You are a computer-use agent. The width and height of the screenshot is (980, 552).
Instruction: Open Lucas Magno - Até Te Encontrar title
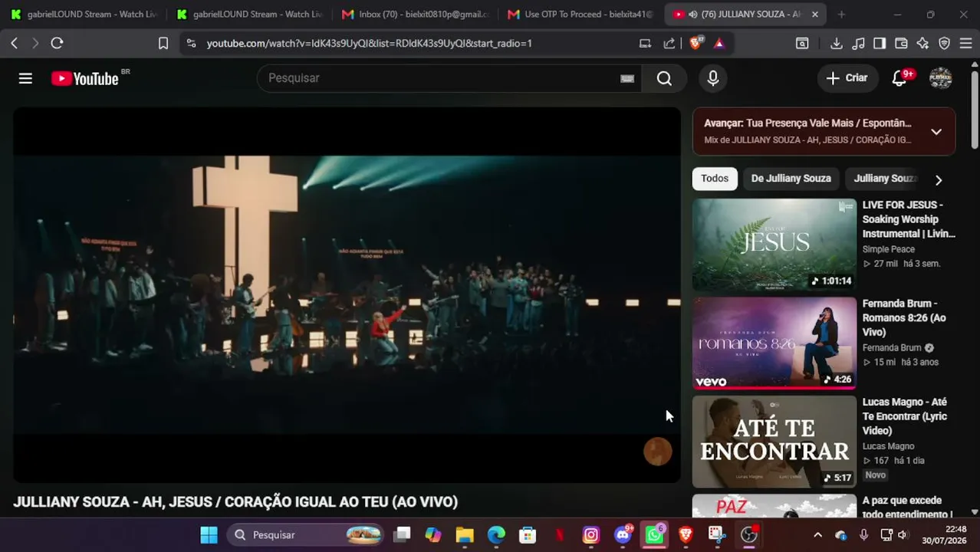click(905, 416)
